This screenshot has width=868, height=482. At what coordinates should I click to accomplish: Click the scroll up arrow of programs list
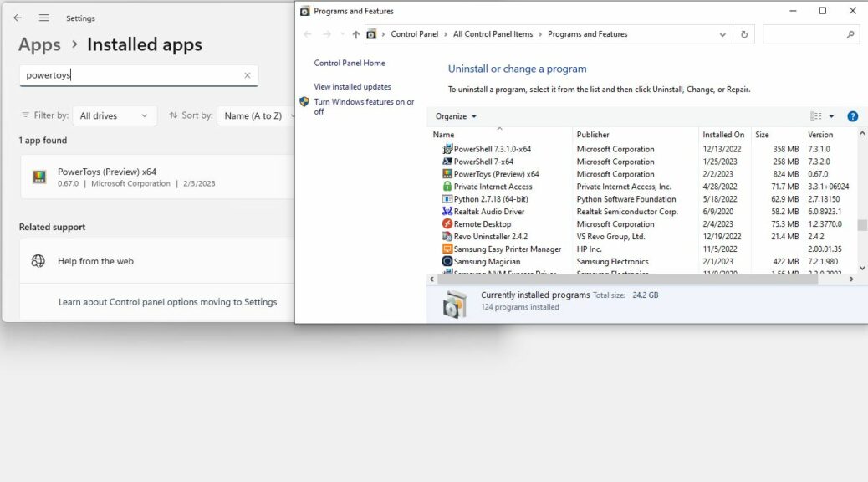click(862, 134)
